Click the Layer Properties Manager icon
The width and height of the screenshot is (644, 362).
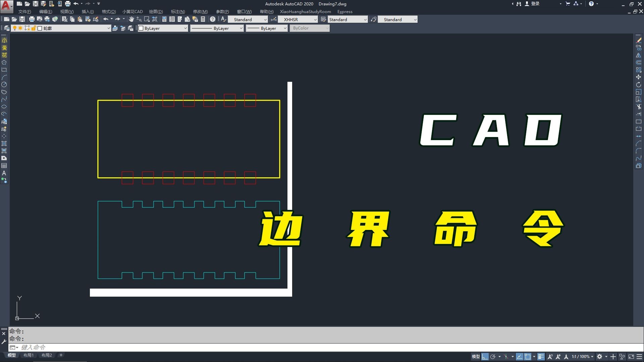[x=7, y=28]
